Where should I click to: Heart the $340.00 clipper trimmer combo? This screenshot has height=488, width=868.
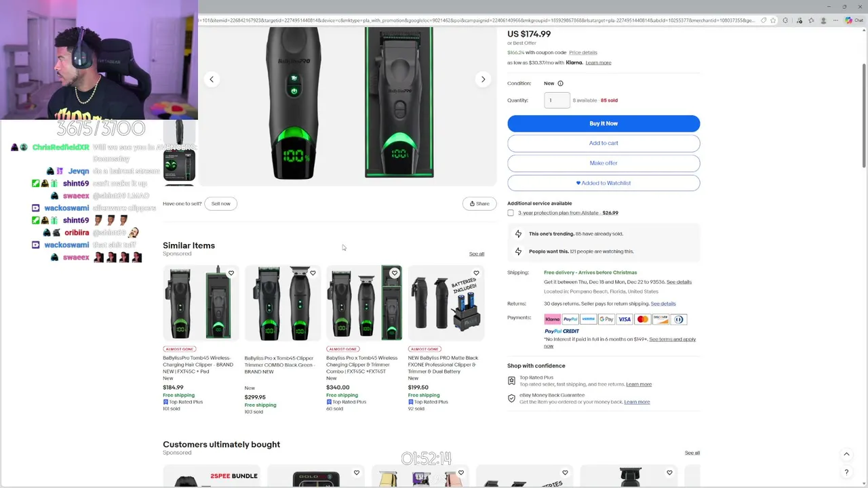pyautogui.click(x=395, y=273)
